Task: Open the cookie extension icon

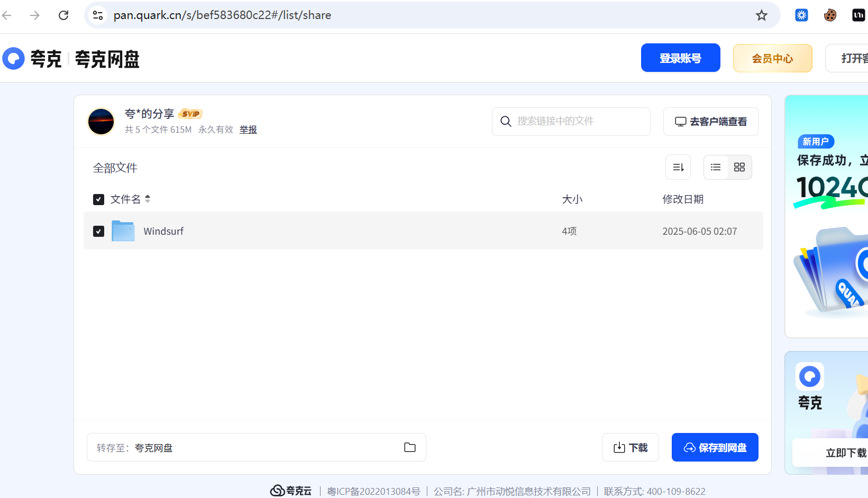Action: (829, 15)
